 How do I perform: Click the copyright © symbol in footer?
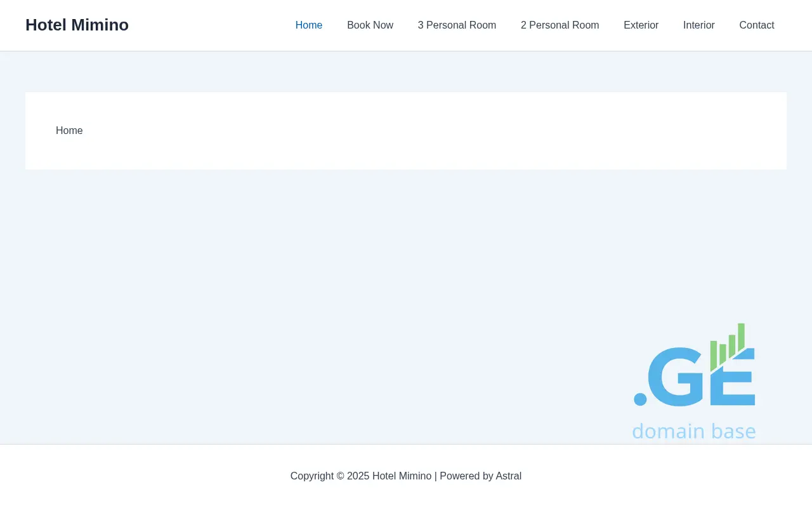pos(340,476)
